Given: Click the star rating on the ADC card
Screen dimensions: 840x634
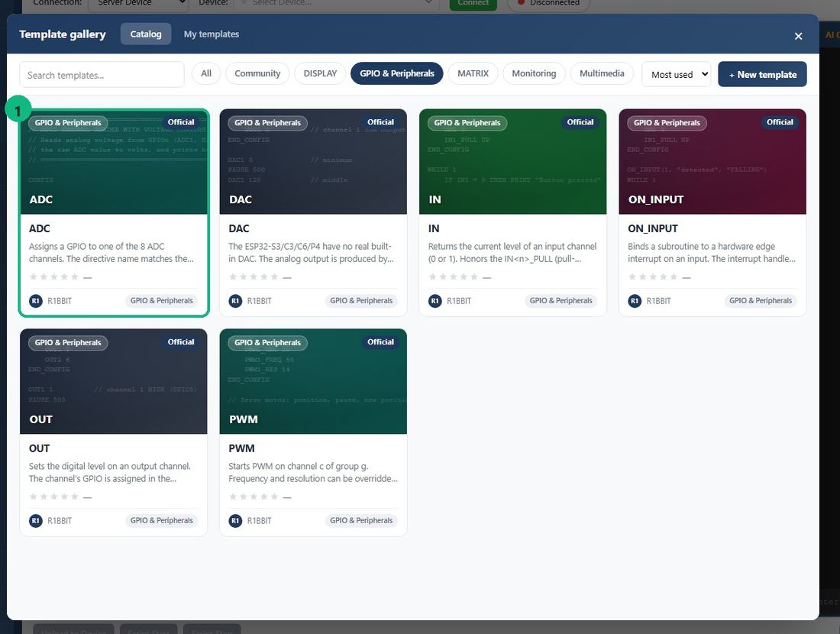Looking at the screenshot, I should (x=54, y=277).
